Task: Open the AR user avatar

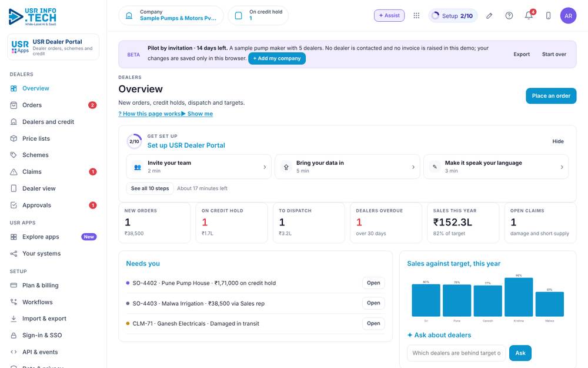Action: (568, 16)
